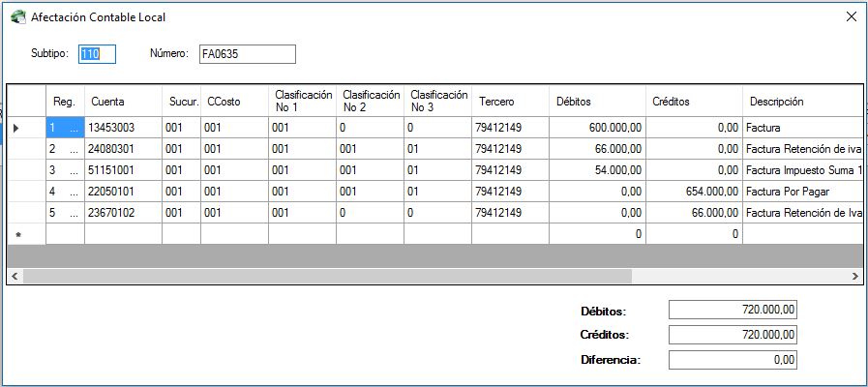The image size is (868, 387).
Task: Open ellipsis in Reg. cell of row 1
Action: 75,128
